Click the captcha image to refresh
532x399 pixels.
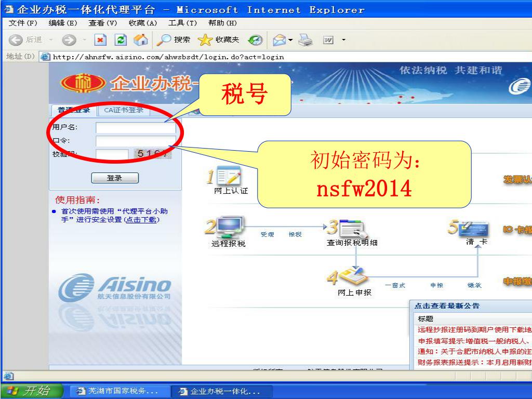153,154
